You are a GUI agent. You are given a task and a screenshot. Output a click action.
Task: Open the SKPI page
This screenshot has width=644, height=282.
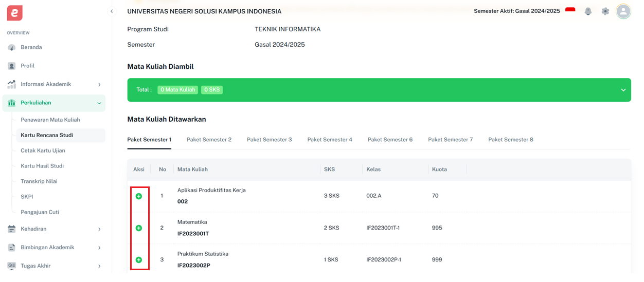(27, 197)
